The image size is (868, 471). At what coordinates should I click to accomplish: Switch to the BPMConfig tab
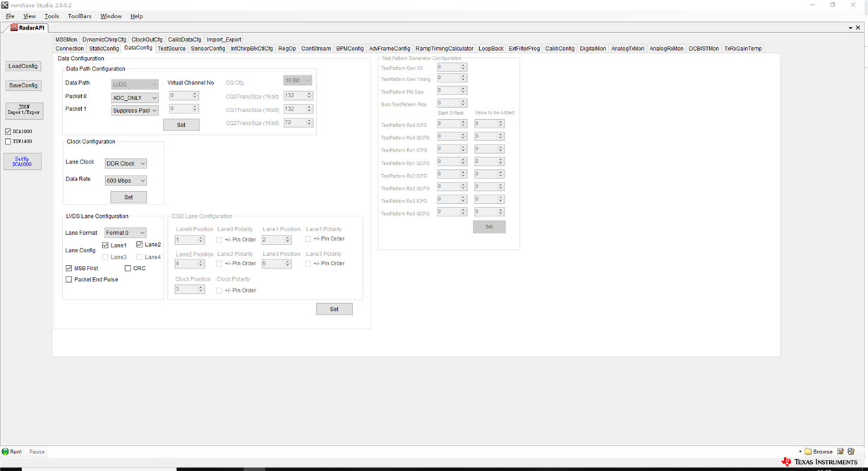click(350, 49)
